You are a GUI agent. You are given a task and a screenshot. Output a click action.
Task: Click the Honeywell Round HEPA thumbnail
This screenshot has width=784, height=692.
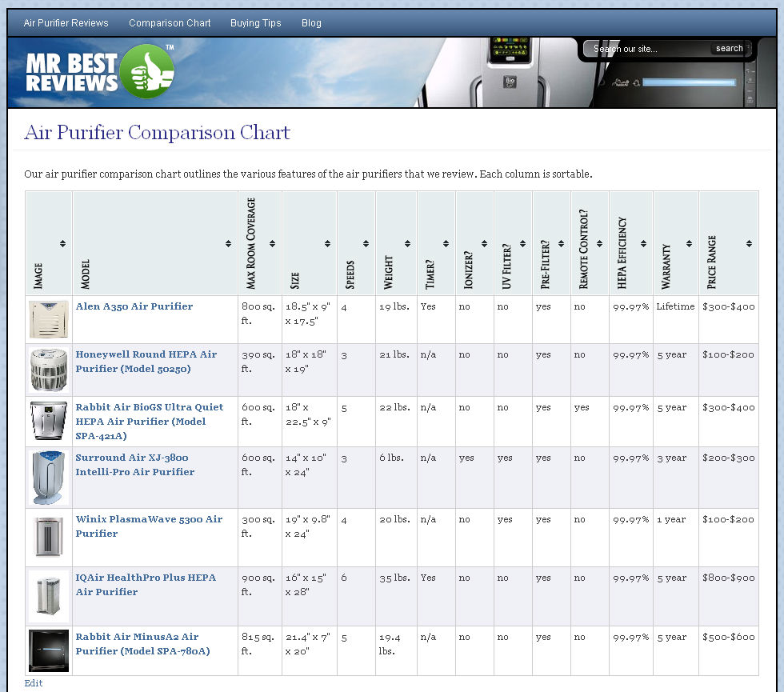[49, 370]
